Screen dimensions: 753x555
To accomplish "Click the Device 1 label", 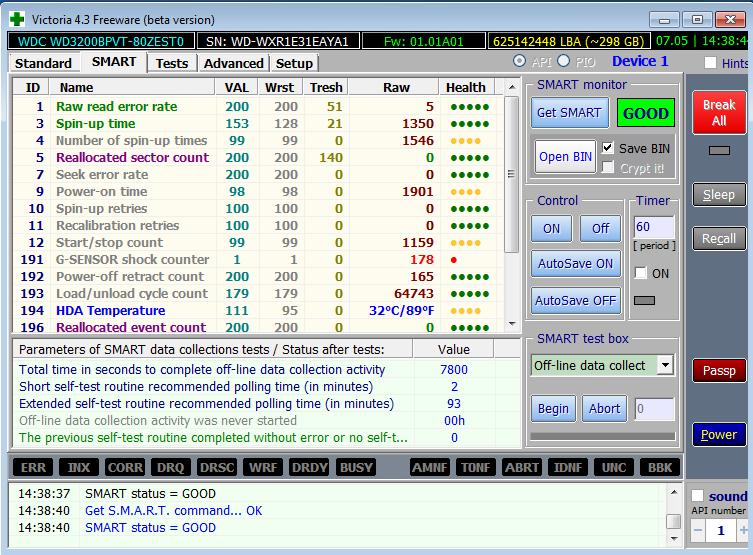I will click(640, 61).
